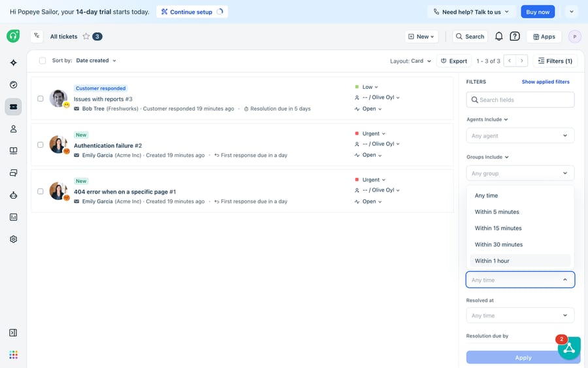Focus the Search fields input
Screen dimensions: 588x368
pos(520,100)
